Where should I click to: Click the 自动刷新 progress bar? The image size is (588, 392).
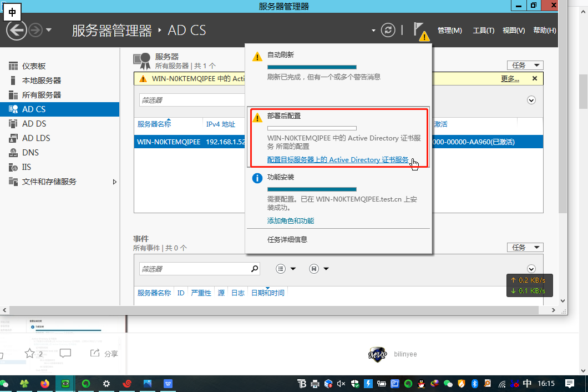312,67
